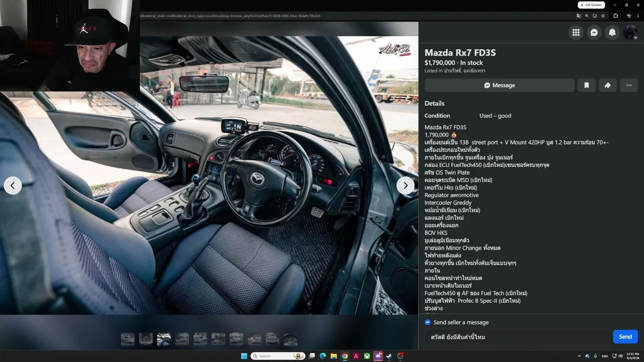The height and width of the screenshot is (362, 644).
Task: Open the three-dot more options button
Action: point(628,85)
